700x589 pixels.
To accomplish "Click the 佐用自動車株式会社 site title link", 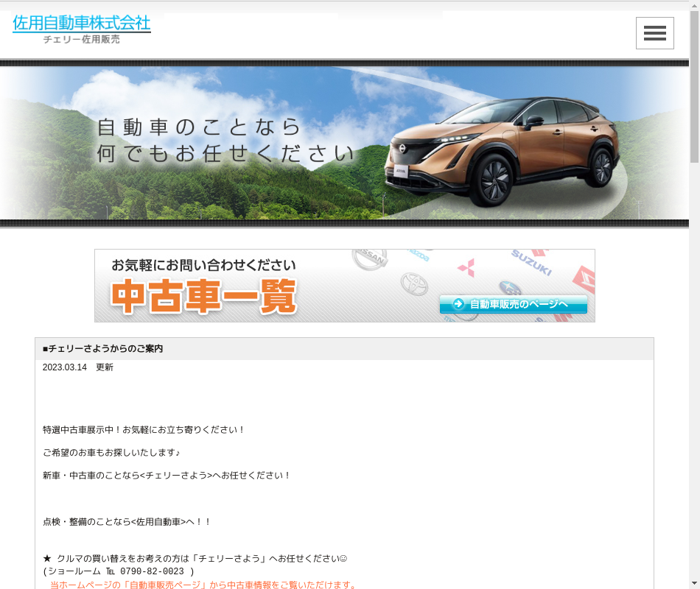I will pyautogui.click(x=82, y=24).
